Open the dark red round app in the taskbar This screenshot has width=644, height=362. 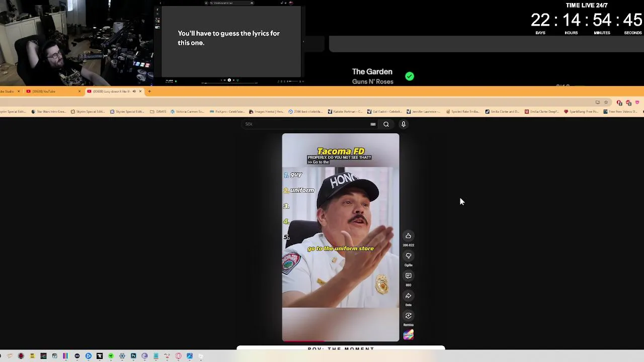point(21,356)
